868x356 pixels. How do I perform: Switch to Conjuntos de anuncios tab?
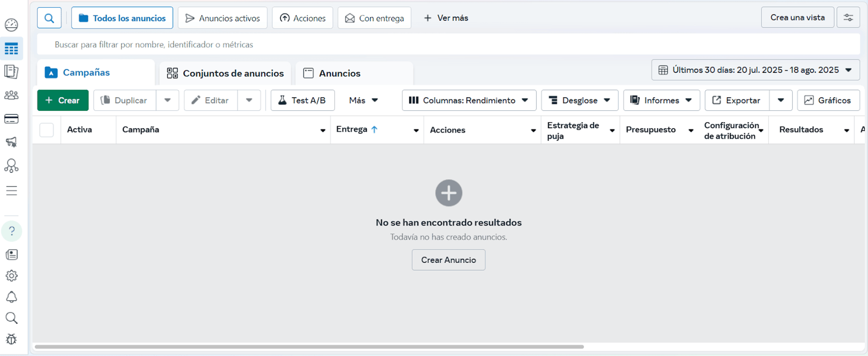click(x=225, y=73)
